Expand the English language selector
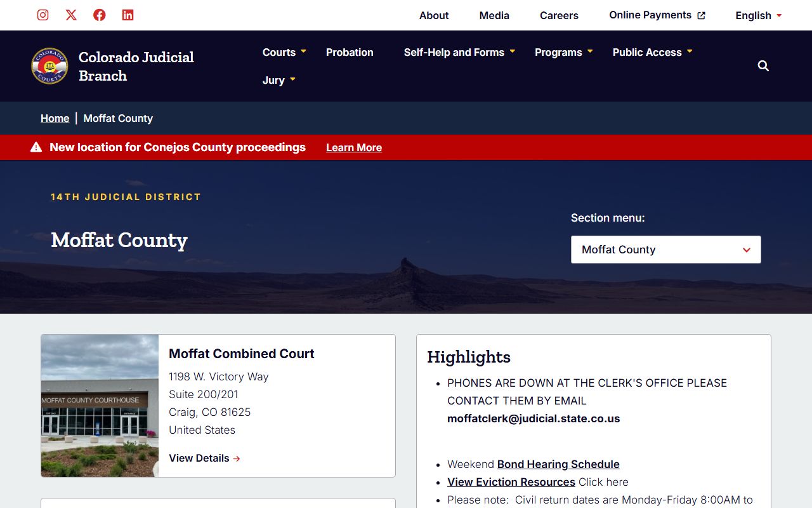 click(x=758, y=15)
